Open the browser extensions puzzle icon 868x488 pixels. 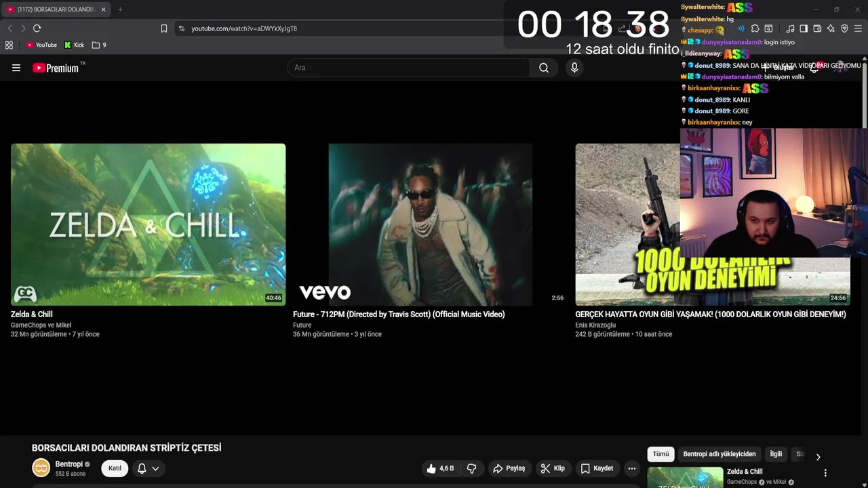(755, 28)
